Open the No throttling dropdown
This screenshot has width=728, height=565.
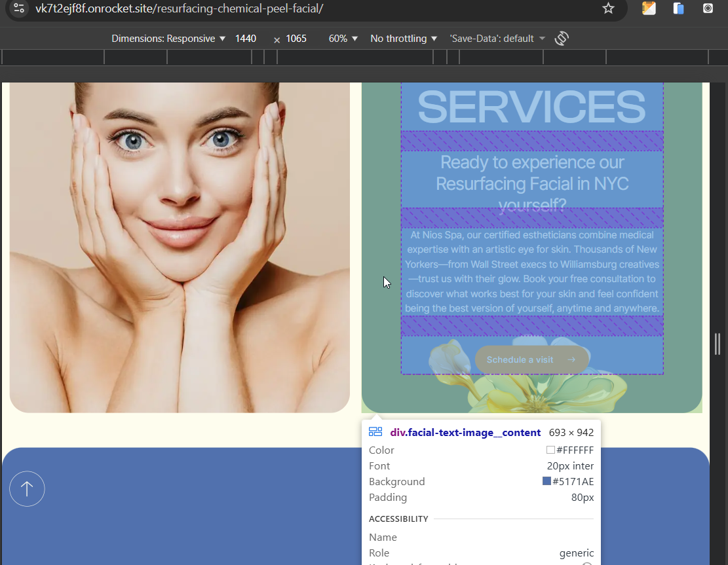click(404, 39)
